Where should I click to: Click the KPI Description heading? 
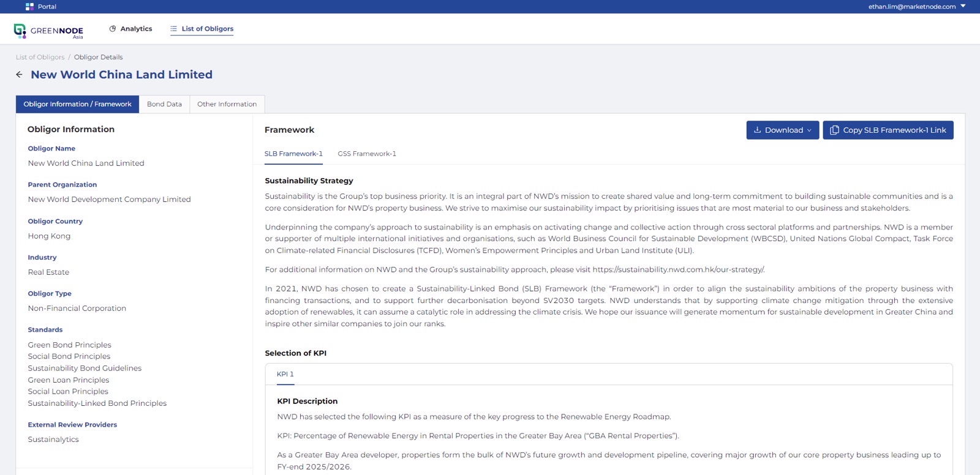pos(307,402)
